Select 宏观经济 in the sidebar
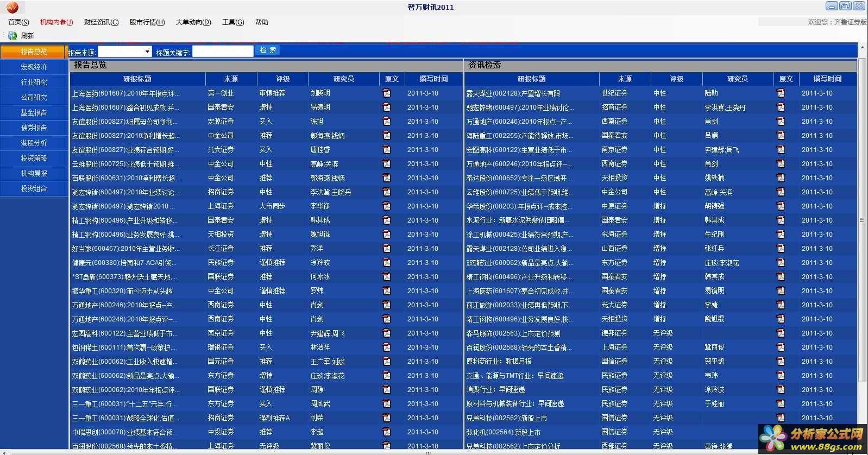The height and width of the screenshot is (455, 868). click(34, 67)
